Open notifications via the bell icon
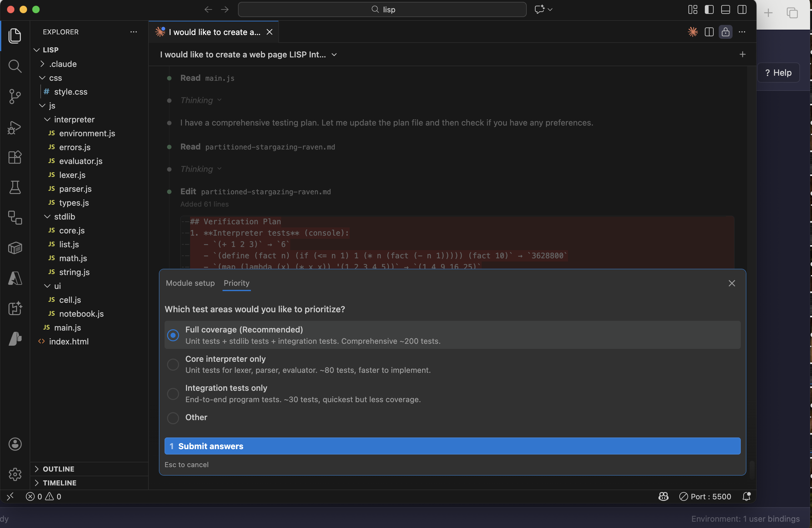 (747, 496)
